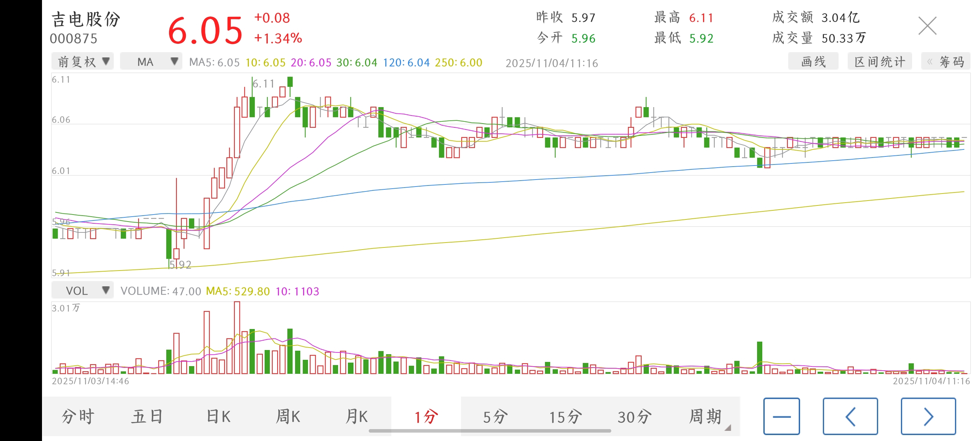Expand the 前复权 adjustment dropdown
This screenshot has width=980, height=441.
[x=83, y=62]
